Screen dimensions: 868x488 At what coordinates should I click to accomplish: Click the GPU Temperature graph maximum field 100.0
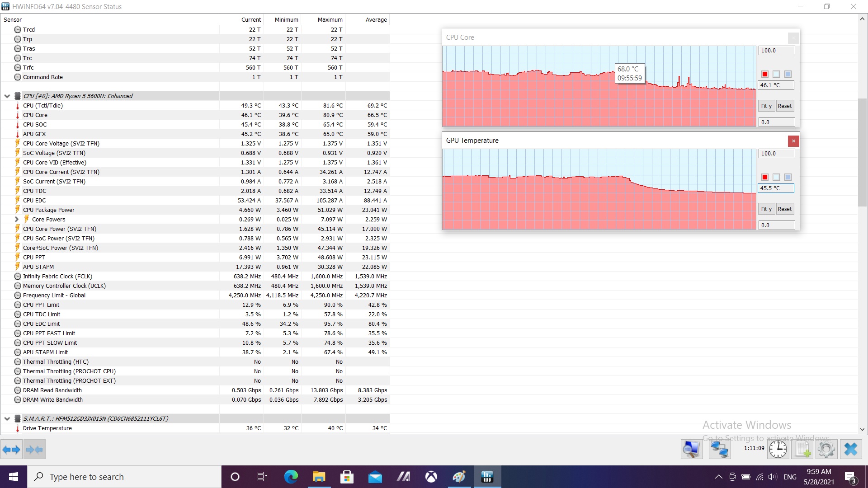pos(776,154)
